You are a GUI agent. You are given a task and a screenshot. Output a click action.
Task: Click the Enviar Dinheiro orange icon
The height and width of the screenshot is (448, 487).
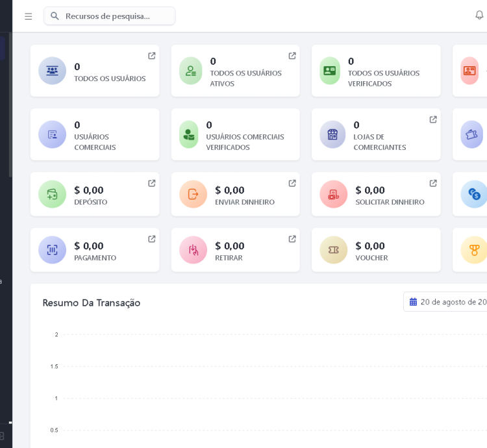point(194,194)
